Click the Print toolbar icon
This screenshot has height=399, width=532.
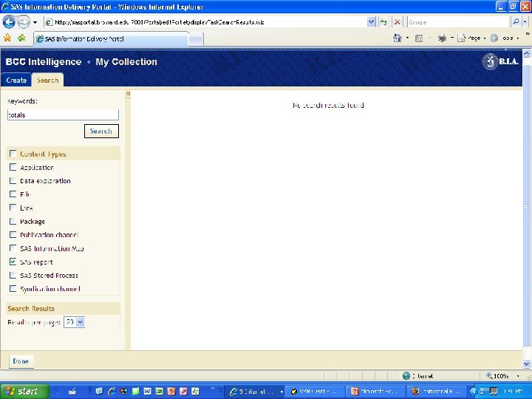[442, 38]
